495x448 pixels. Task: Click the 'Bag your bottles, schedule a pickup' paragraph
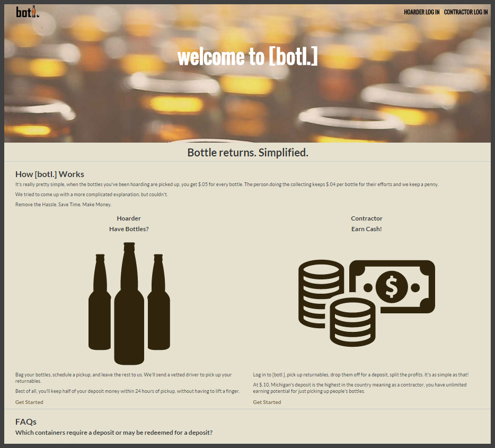point(123,377)
